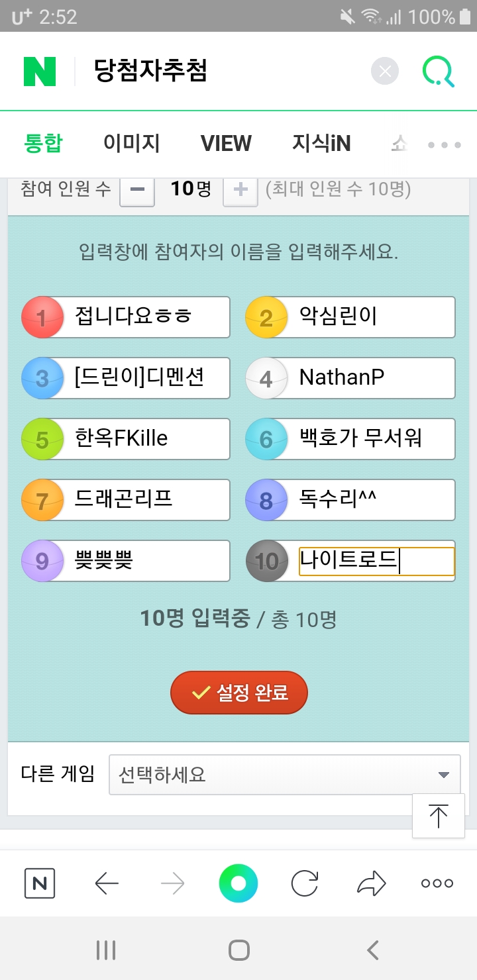
Task: Tap the green search magnifier icon
Action: (x=439, y=72)
